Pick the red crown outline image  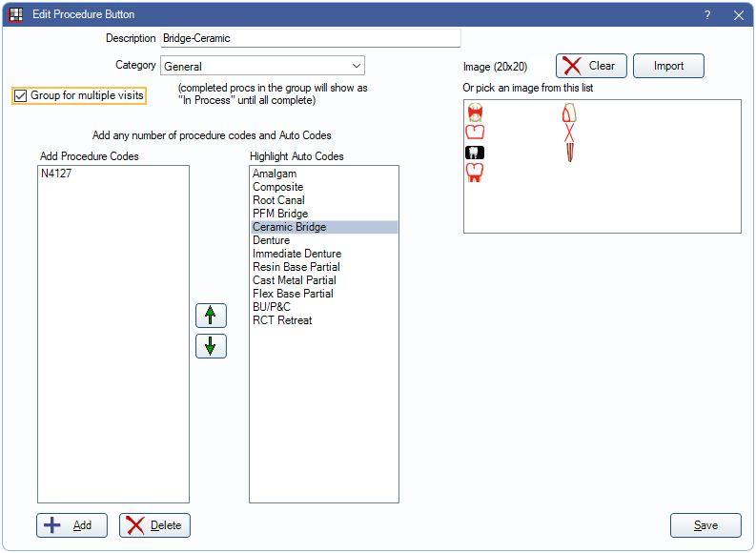(474, 133)
